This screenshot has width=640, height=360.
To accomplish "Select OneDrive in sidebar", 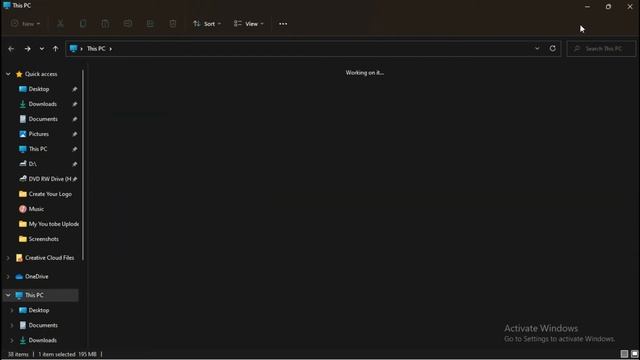I will [x=36, y=277].
